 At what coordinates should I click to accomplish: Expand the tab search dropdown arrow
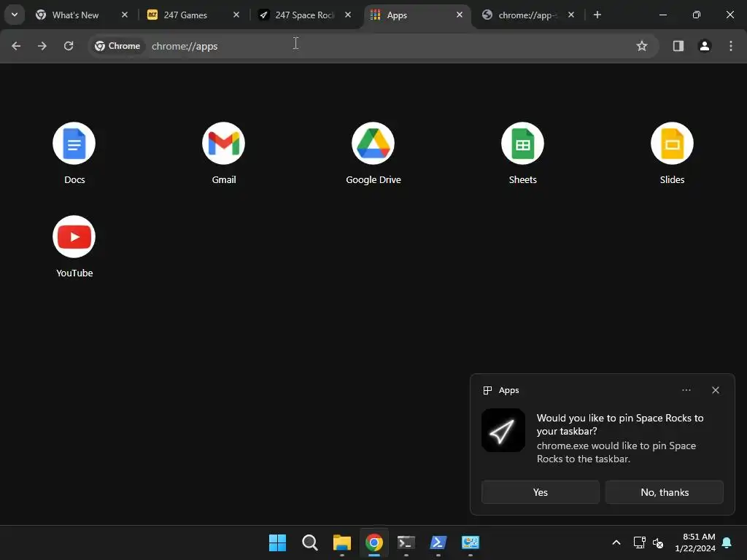tap(15, 15)
